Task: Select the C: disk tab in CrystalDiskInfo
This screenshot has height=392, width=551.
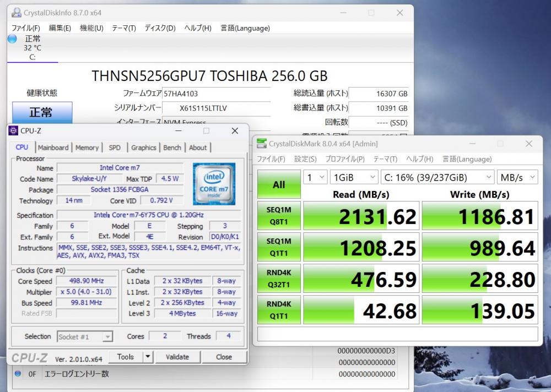Action: [33, 48]
